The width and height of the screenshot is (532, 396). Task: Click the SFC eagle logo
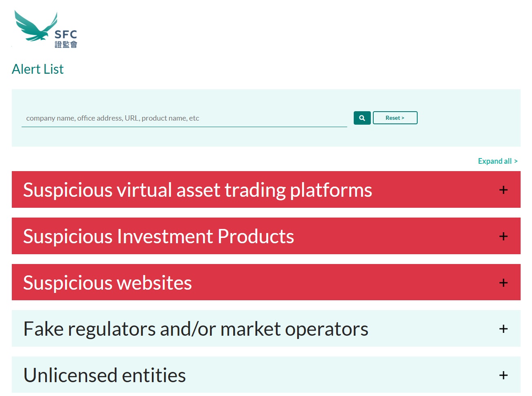click(36, 26)
